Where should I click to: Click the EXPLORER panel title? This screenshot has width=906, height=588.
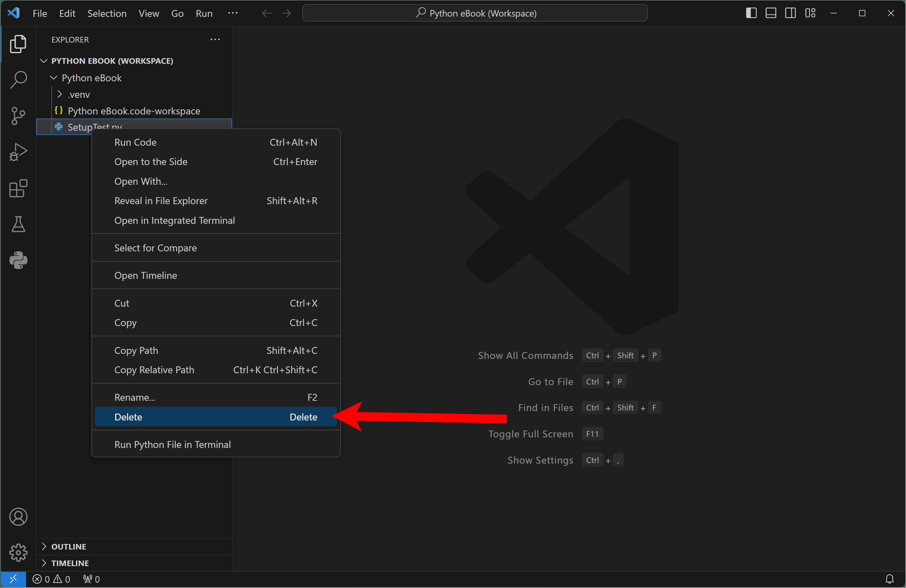tap(70, 40)
